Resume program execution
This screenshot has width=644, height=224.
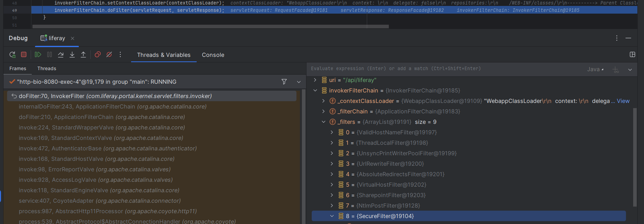pos(38,55)
